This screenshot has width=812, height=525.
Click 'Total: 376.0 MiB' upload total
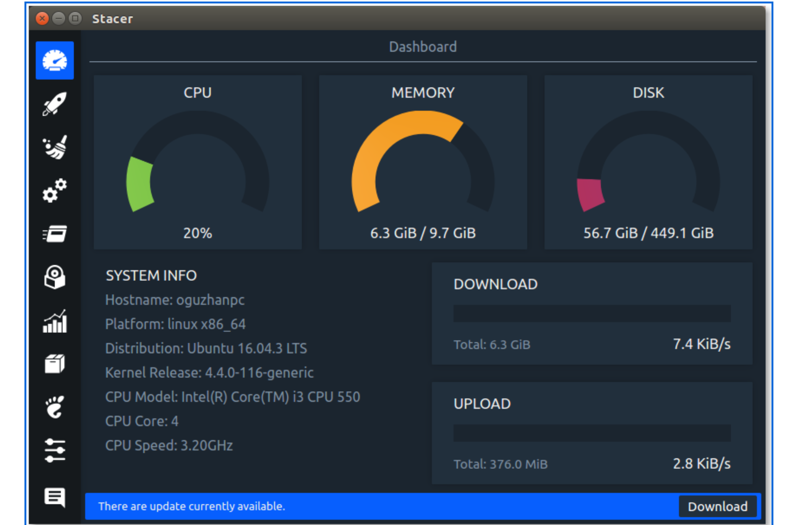pos(501,464)
